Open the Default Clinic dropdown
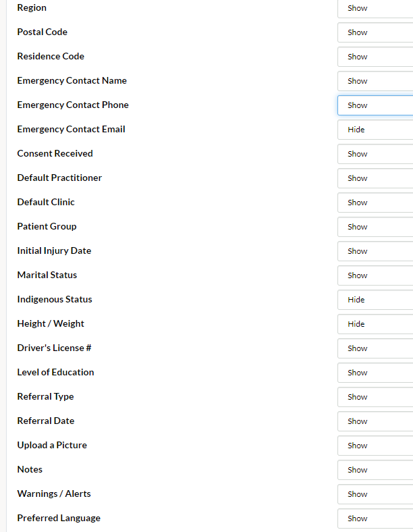The height and width of the screenshot is (532, 413). [375, 203]
